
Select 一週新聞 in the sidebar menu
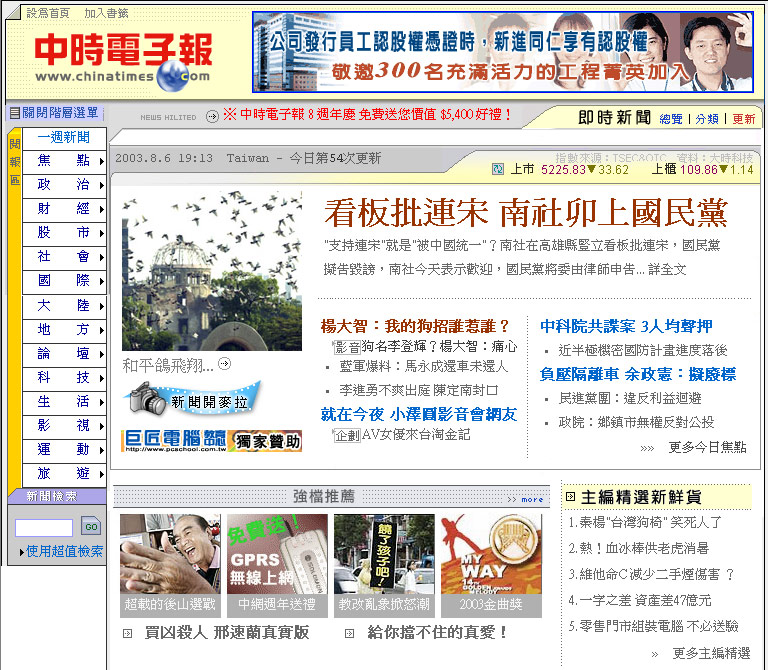click(x=64, y=137)
